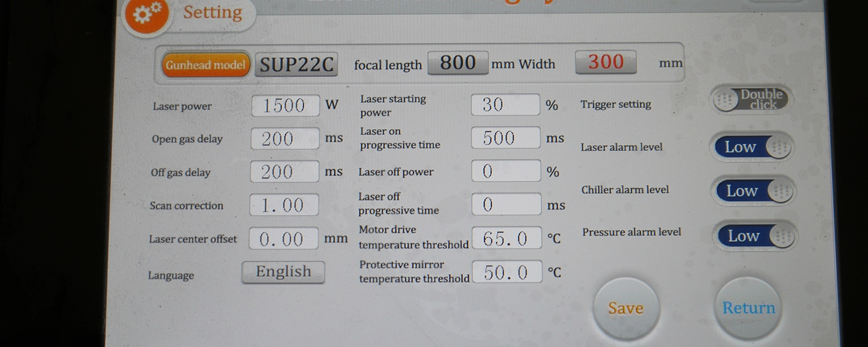
Task: Toggle the Pressure alarm level switch
Action: tap(755, 236)
